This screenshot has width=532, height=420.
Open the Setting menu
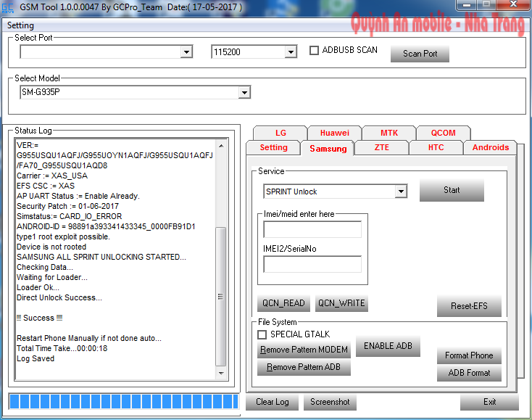(x=20, y=25)
